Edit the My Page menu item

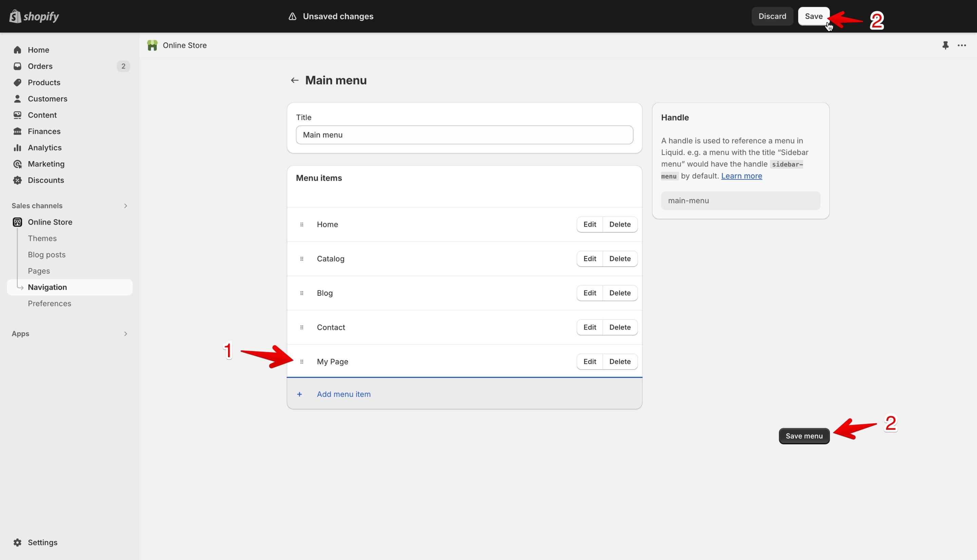tap(590, 362)
